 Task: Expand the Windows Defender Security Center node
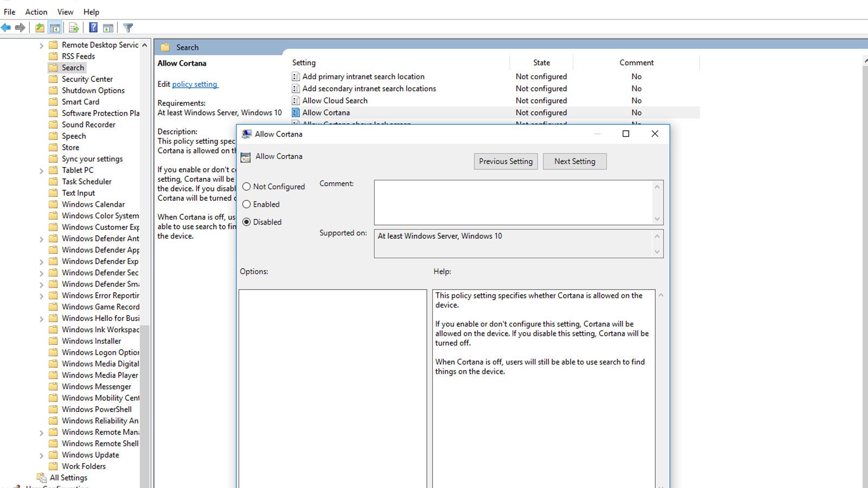(41, 273)
